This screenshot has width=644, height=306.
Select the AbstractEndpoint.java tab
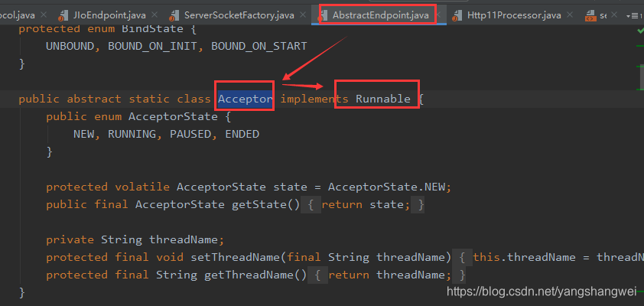[381, 15]
